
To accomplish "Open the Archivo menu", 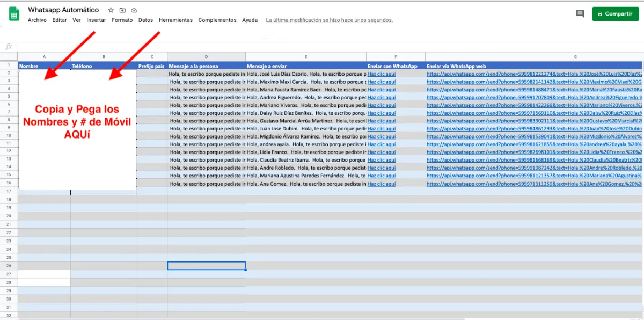I will tap(37, 20).
